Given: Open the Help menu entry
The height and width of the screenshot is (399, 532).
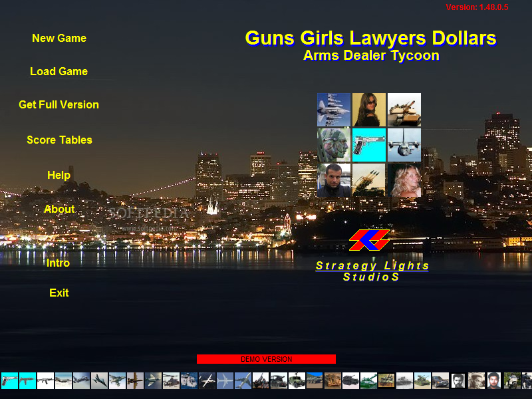Looking at the screenshot, I should point(59,176).
